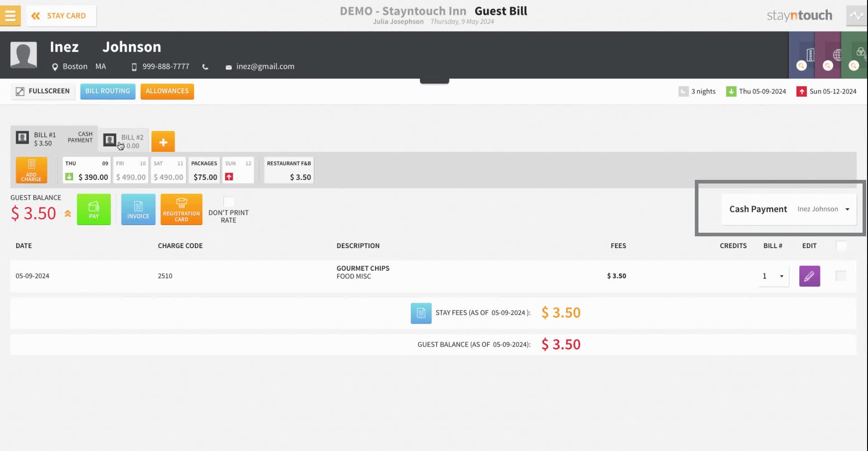Image resolution: width=868 pixels, height=451 pixels.
Task: Click the Guest Balance $3.50 total at bottom
Action: (561, 345)
